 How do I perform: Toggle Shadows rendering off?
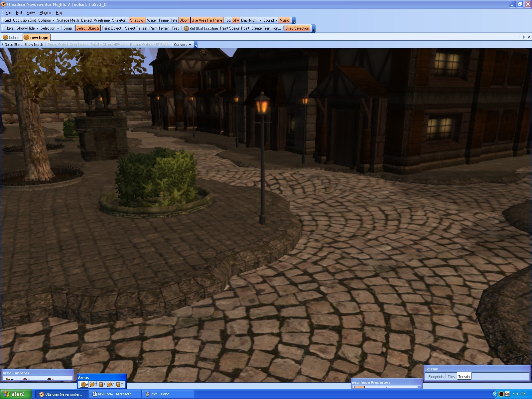(x=137, y=20)
